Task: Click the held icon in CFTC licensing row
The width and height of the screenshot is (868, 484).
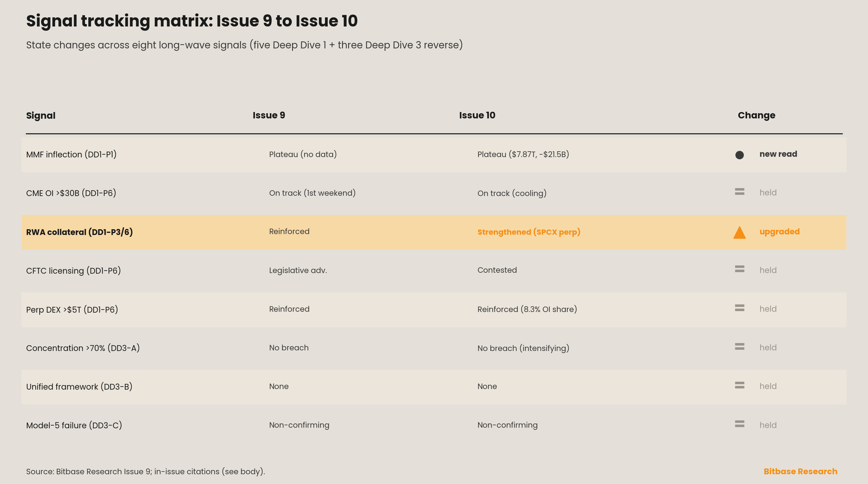Action: 739,269
